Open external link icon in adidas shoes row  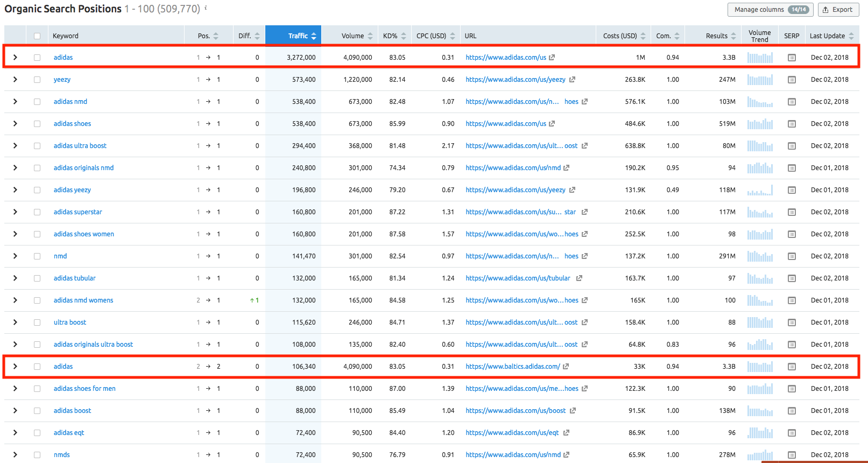pos(552,123)
